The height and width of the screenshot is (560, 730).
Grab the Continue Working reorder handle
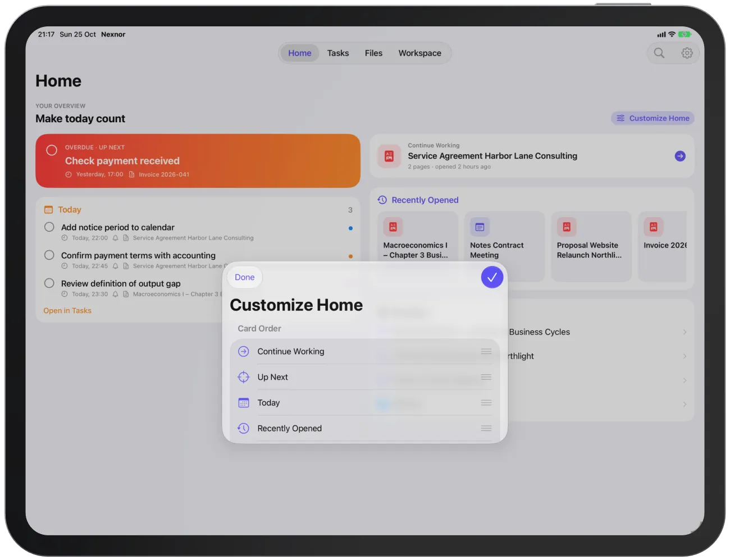pyautogui.click(x=486, y=351)
